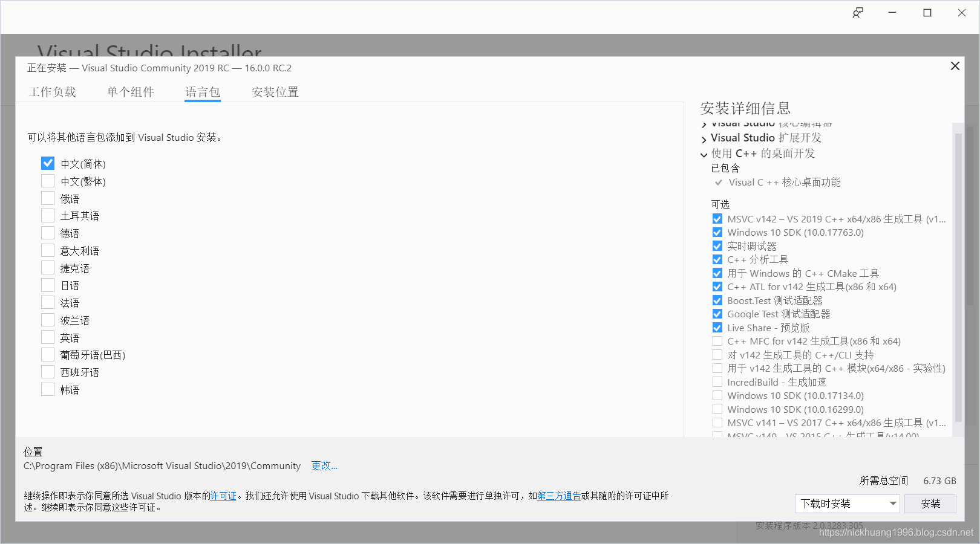Uncheck the 中文(简体) language pack
Viewport: 980px width, 544px height.
(48, 163)
